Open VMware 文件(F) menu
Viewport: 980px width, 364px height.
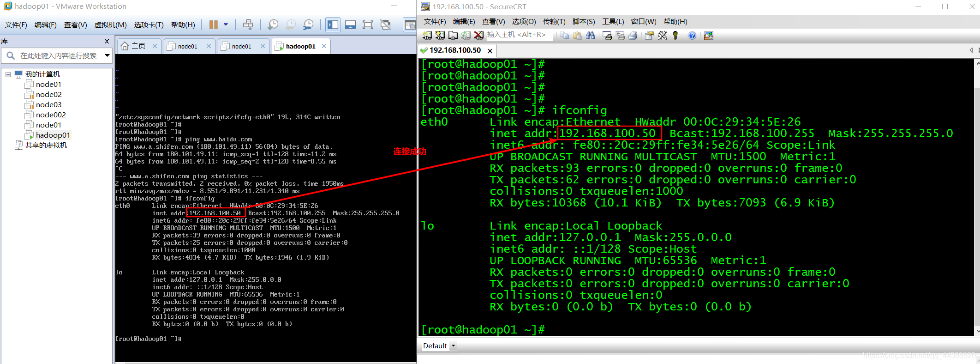(16, 24)
